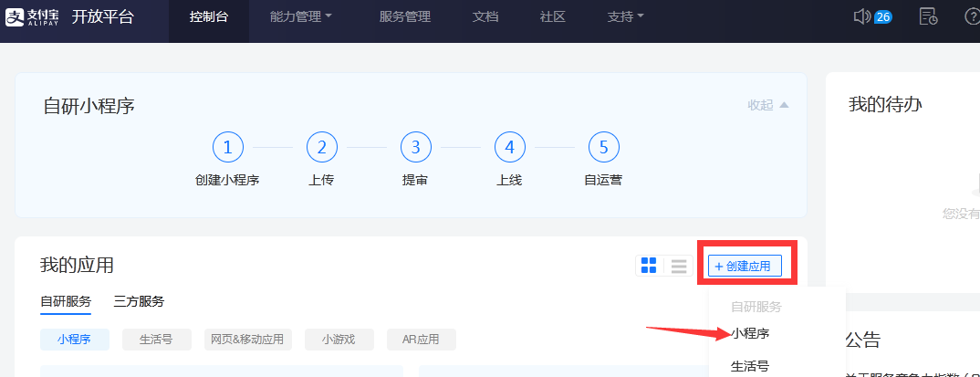Viewport: 980px width, 377px height.
Task: Select 小程序 from create app dropdown
Action: 750,334
